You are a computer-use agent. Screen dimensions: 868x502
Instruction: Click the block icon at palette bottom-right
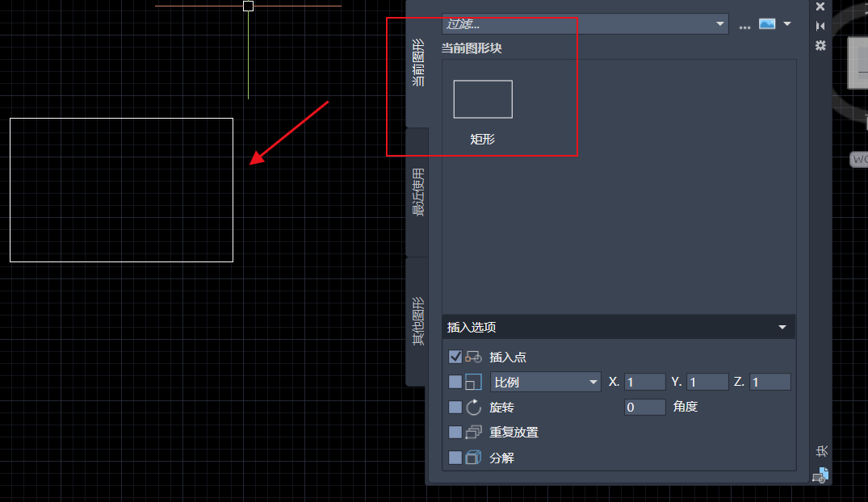[820, 475]
